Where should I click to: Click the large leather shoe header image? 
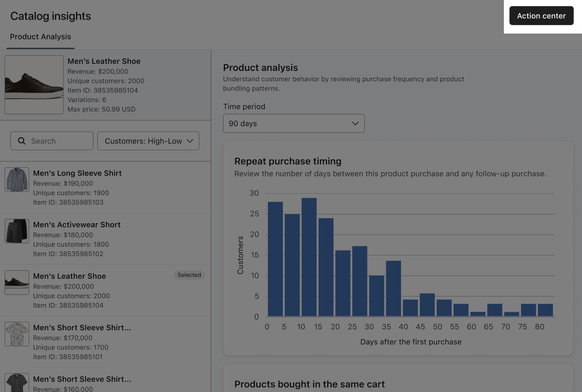(x=34, y=85)
